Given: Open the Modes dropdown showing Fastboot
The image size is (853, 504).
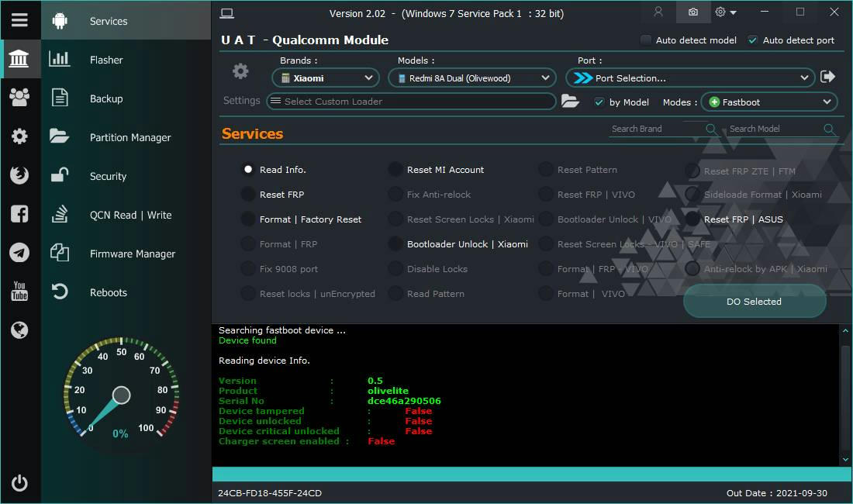Looking at the screenshot, I should click(769, 102).
